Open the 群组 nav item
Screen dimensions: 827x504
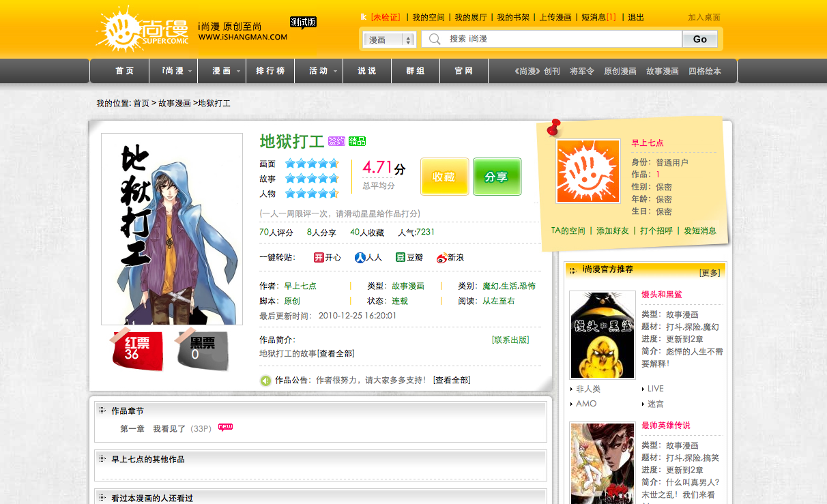click(x=416, y=71)
